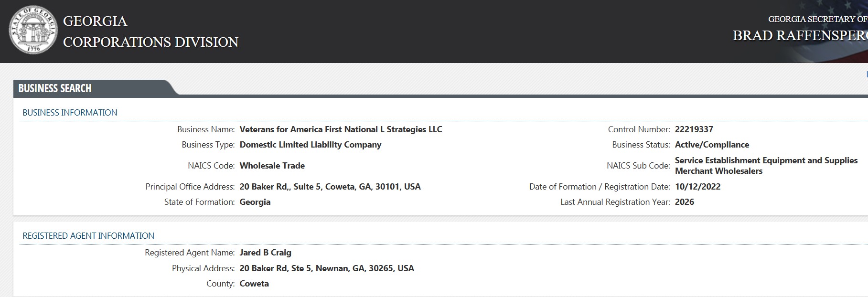Click the Registered Agent Information section heading
868x297 pixels.
88,236
